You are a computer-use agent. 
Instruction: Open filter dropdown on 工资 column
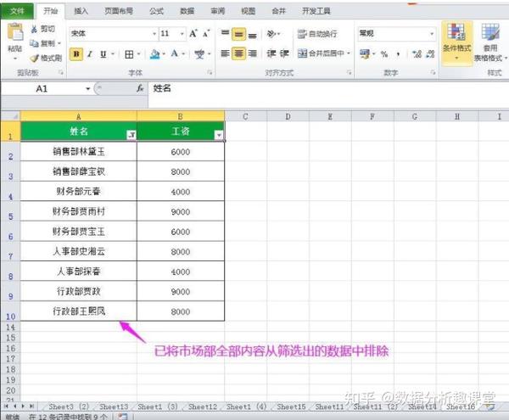(219, 135)
